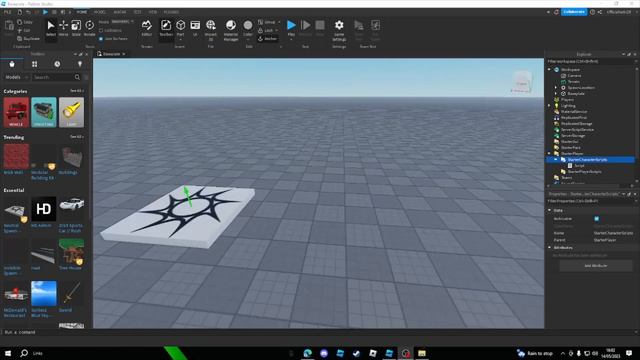Expand the SpawnLocation tree node
The image size is (640, 360).
click(556, 88)
